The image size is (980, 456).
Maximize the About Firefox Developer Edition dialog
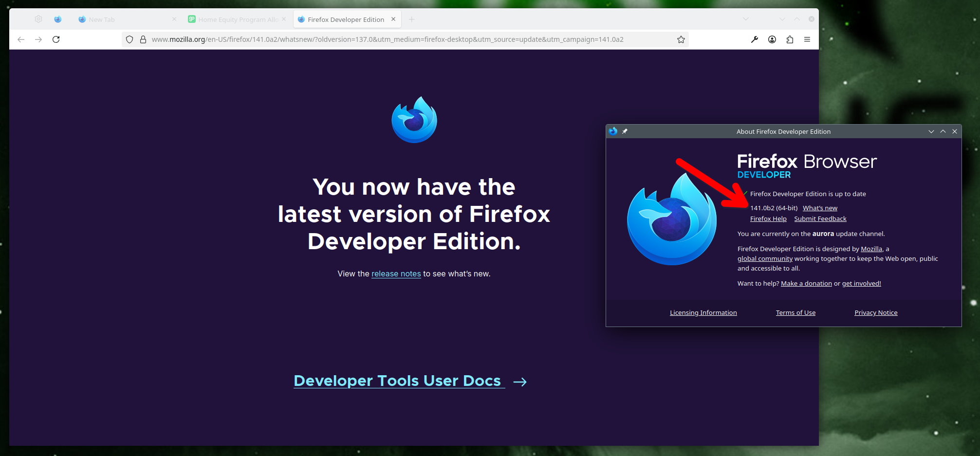point(943,131)
